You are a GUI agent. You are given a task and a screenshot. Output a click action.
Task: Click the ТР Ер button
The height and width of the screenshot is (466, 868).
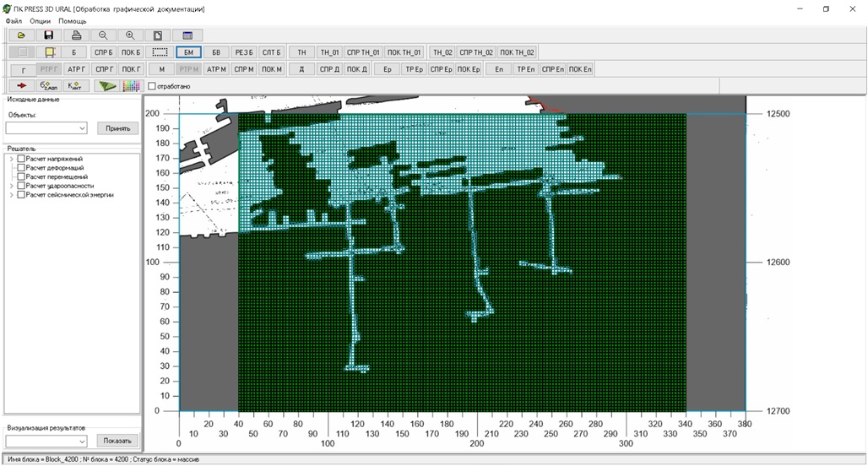tap(414, 69)
